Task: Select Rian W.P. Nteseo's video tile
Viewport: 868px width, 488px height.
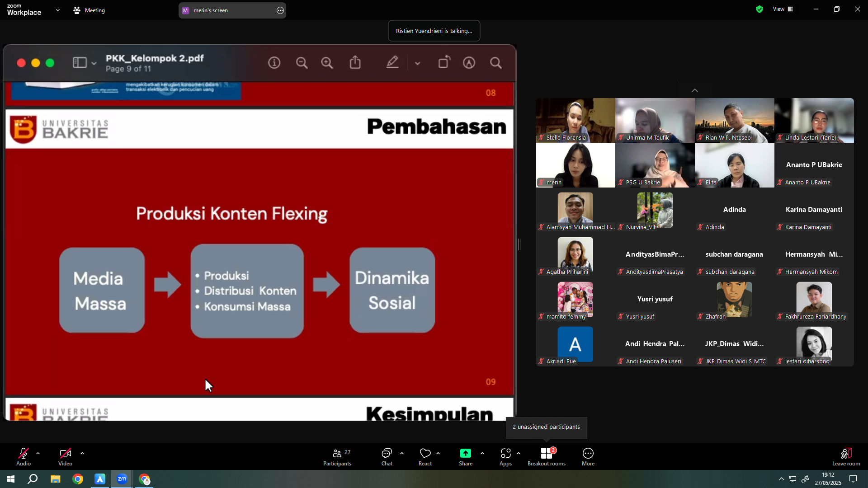Action: click(735, 120)
